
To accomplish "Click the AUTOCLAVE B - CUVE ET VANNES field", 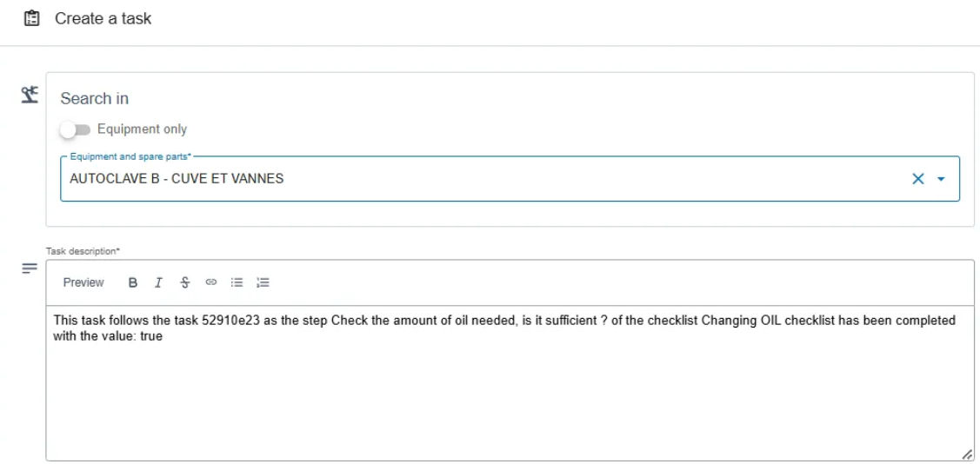I will [510, 179].
